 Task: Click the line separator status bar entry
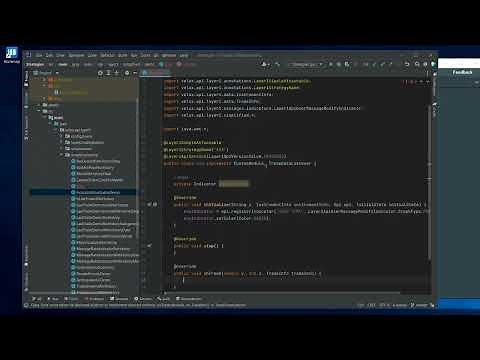(371, 305)
